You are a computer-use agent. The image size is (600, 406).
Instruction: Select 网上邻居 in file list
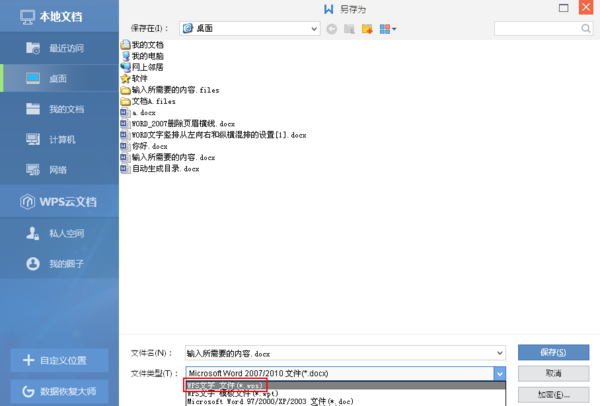pyautogui.click(x=142, y=67)
